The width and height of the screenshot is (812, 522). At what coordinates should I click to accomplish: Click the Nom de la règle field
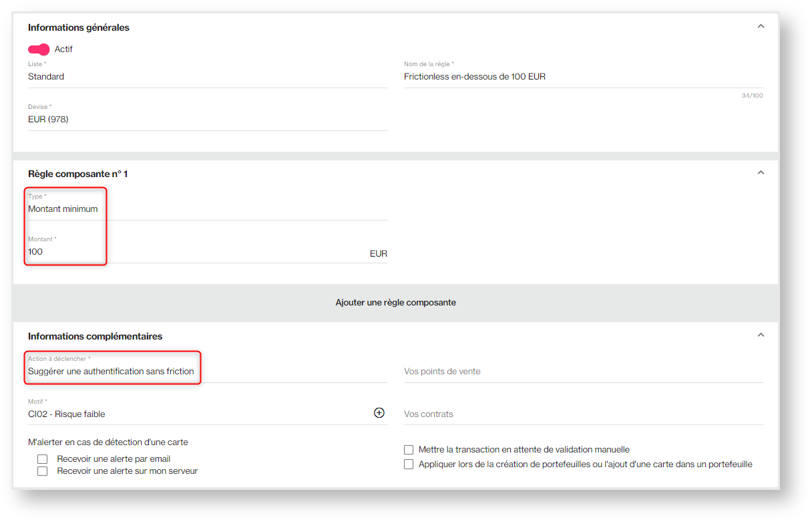click(x=584, y=77)
